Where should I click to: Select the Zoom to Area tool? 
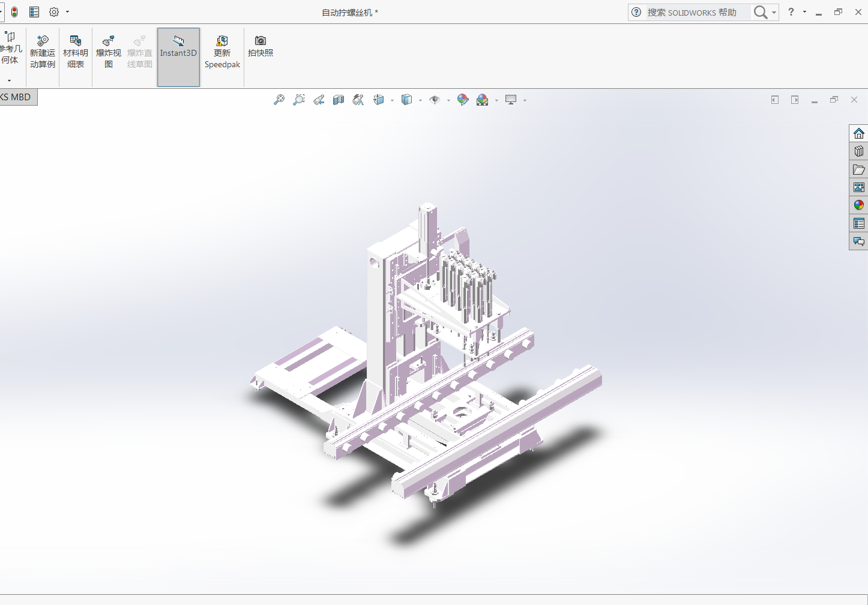point(299,100)
